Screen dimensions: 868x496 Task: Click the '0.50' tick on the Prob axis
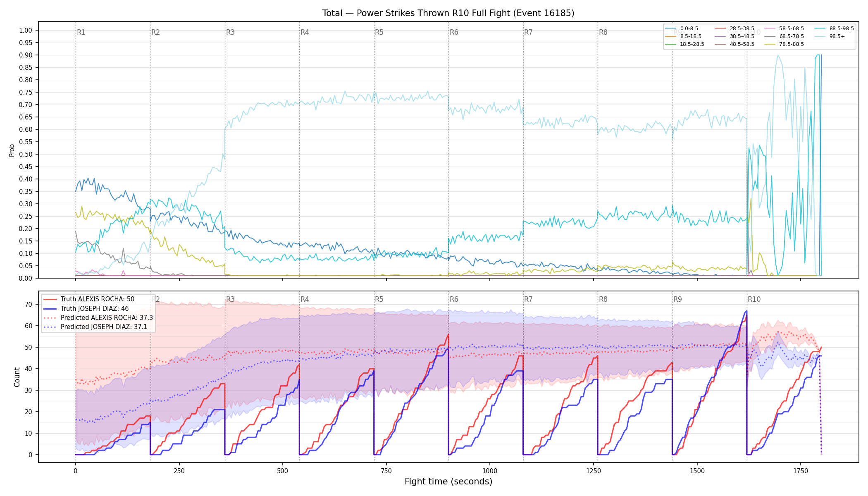[26, 154]
